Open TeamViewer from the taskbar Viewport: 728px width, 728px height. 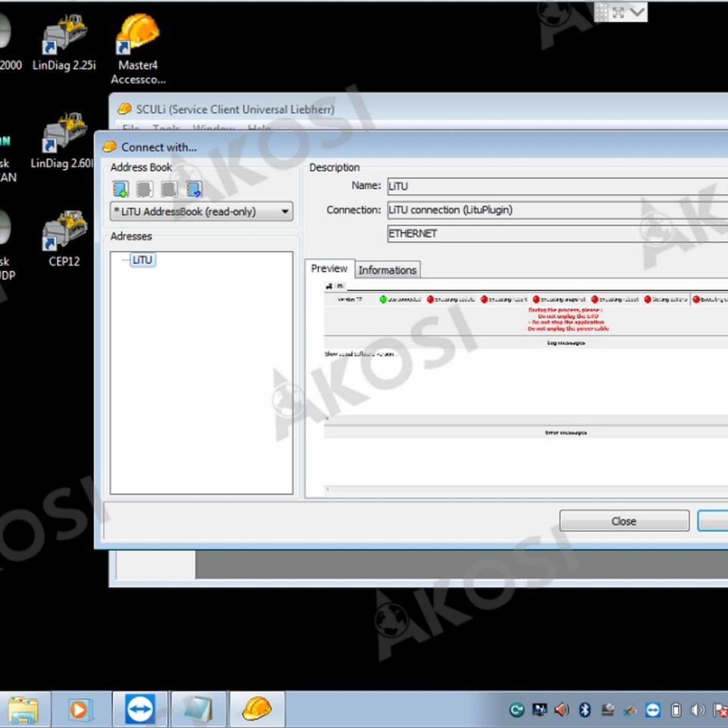pos(140,709)
